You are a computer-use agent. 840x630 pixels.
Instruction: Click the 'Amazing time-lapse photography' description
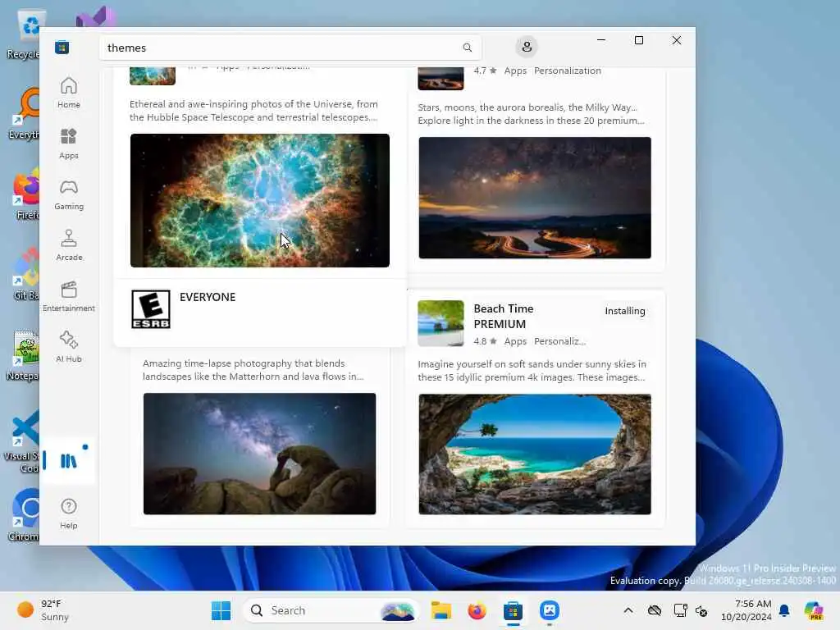pos(253,370)
